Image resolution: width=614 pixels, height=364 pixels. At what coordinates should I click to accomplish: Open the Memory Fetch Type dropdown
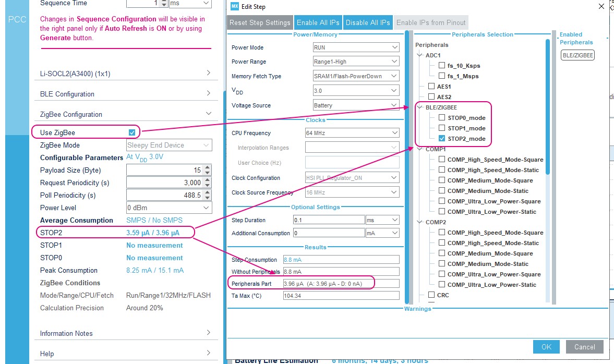(356, 76)
